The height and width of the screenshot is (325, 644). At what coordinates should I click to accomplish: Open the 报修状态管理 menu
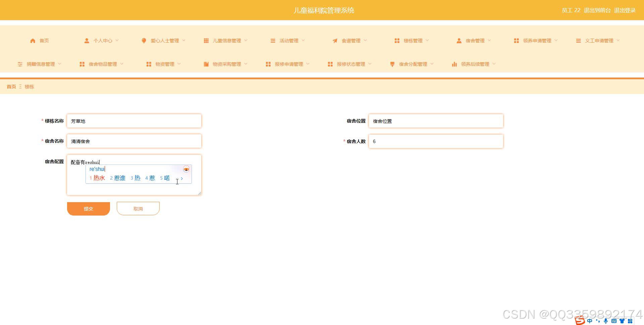pos(350,64)
